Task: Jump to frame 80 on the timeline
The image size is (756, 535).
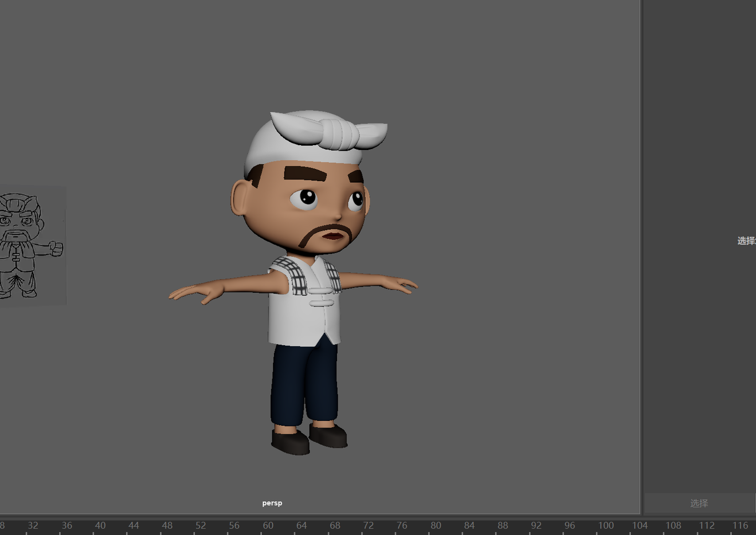Action: (x=436, y=525)
